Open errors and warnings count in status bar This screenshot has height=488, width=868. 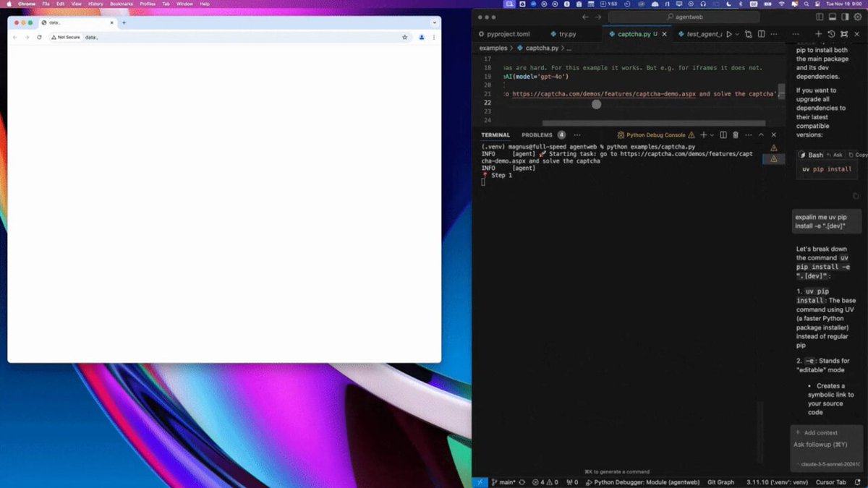pyautogui.click(x=545, y=482)
